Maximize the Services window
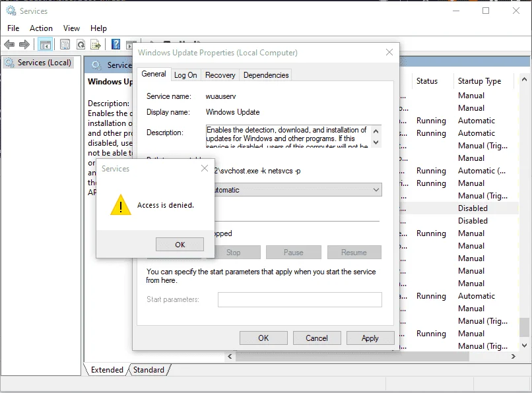Viewport: 532px width, 393px height. 486,11
